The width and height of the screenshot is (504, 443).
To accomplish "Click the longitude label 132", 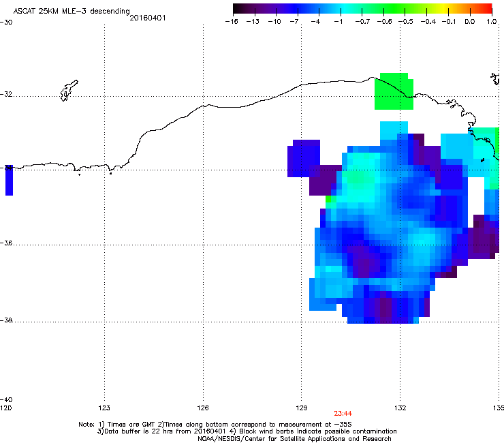I will (400, 408).
